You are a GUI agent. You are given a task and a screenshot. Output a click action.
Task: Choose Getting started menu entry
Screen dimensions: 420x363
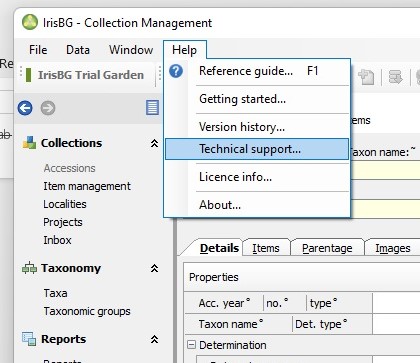[257, 99]
